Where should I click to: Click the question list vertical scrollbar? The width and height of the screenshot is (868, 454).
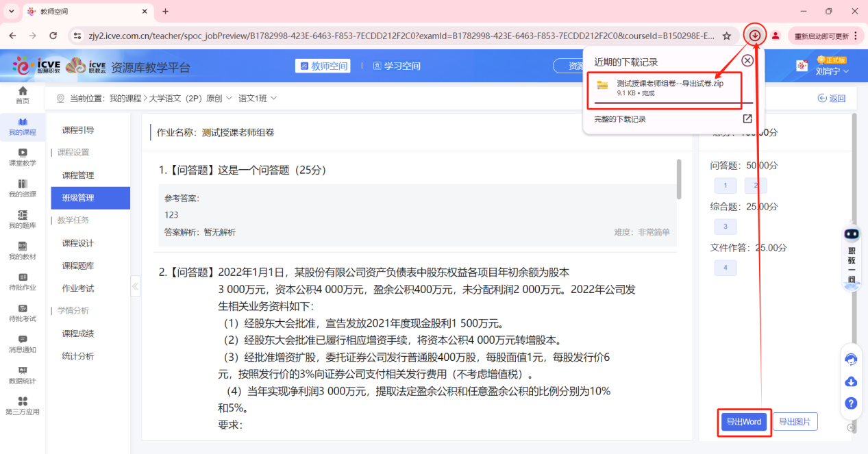pyautogui.click(x=679, y=179)
